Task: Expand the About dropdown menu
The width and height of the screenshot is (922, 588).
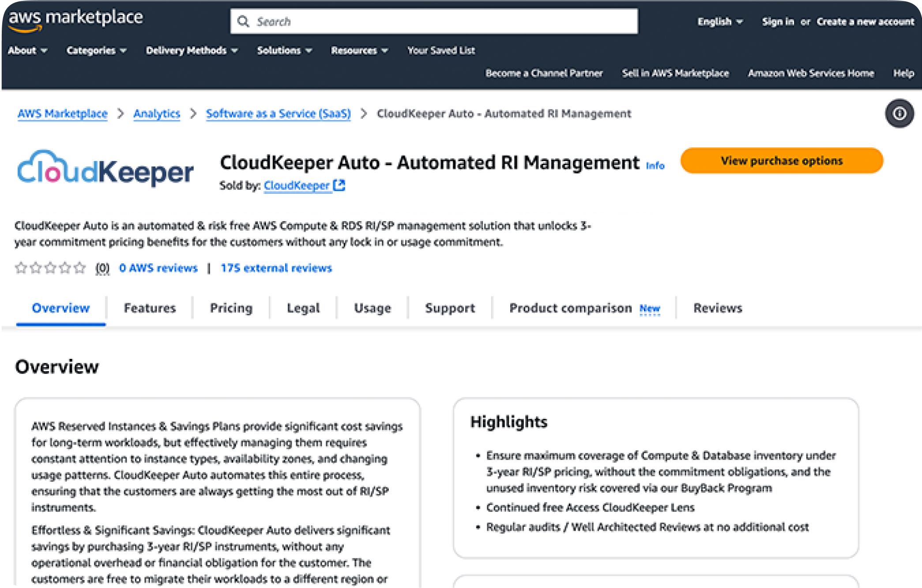Action: tap(27, 50)
